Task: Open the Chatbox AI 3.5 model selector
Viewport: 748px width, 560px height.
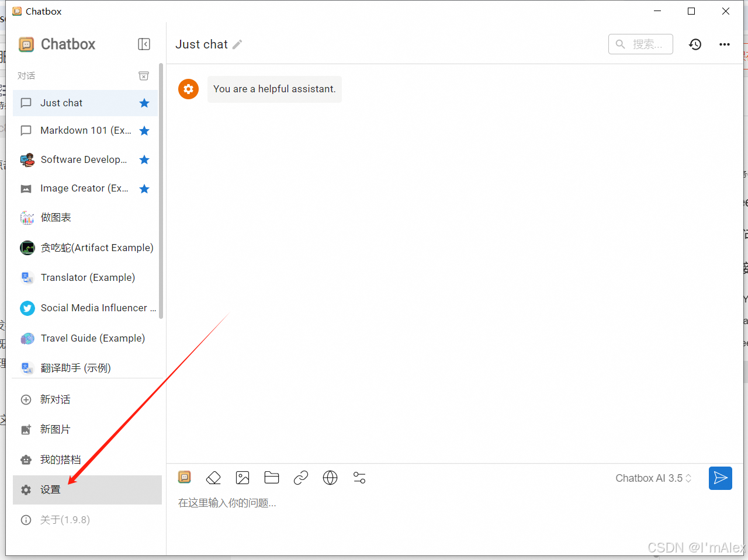Action: tap(653, 478)
